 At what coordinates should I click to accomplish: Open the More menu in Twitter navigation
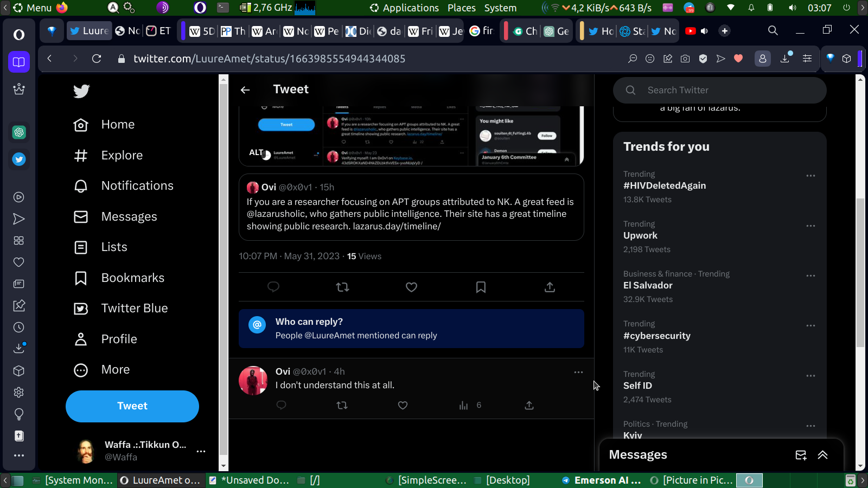[x=102, y=370]
